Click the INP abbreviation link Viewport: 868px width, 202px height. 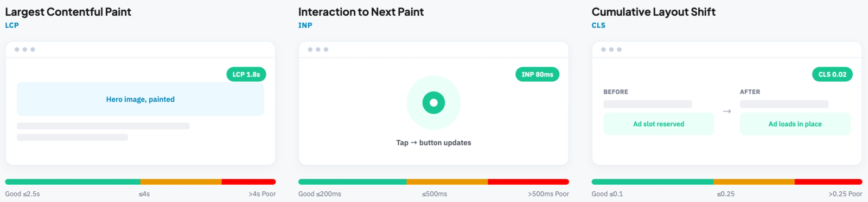click(x=305, y=25)
